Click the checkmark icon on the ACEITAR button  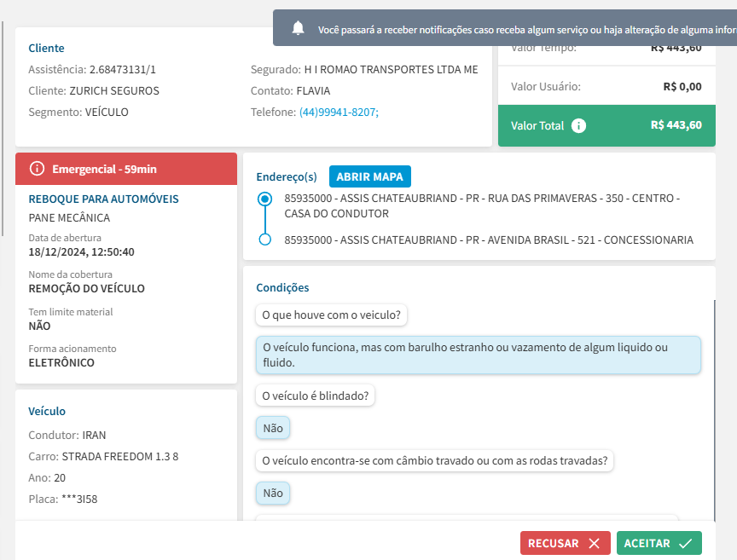click(x=685, y=543)
